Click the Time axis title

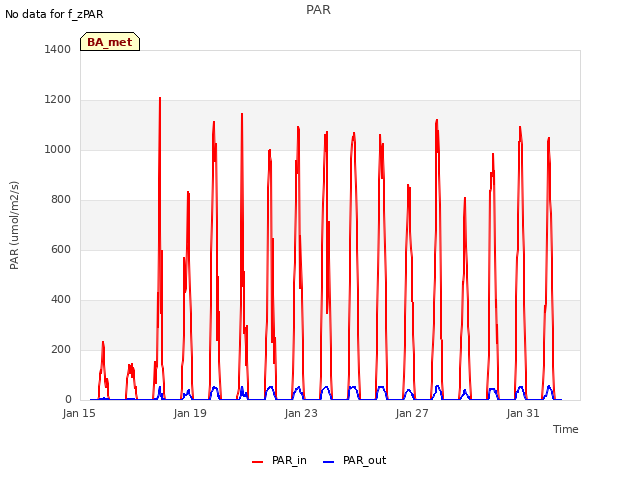click(566, 429)
